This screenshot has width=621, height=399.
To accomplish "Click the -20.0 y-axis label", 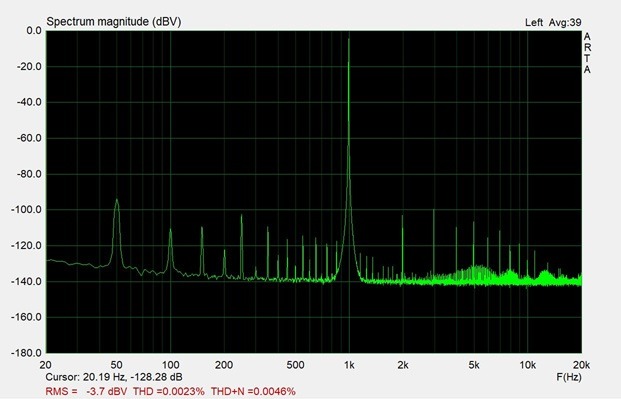I will pos(29,67).
